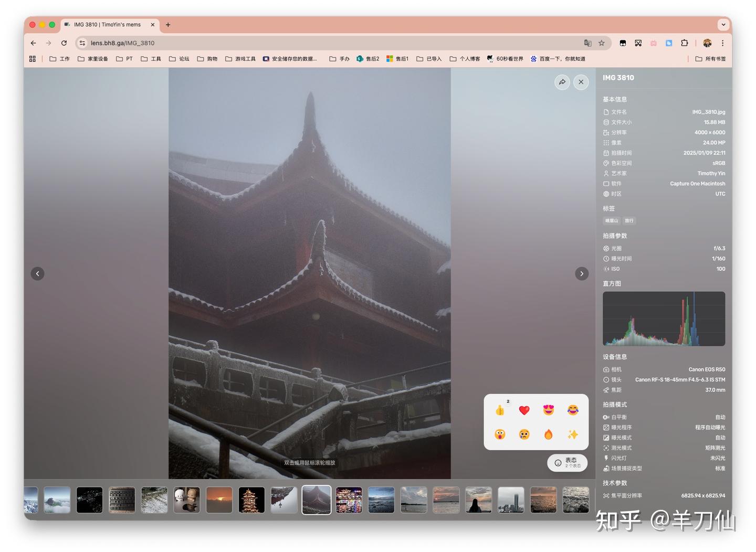
Task: Open the 个人博客 bookmark folder
Action: (x=465, y=59)
